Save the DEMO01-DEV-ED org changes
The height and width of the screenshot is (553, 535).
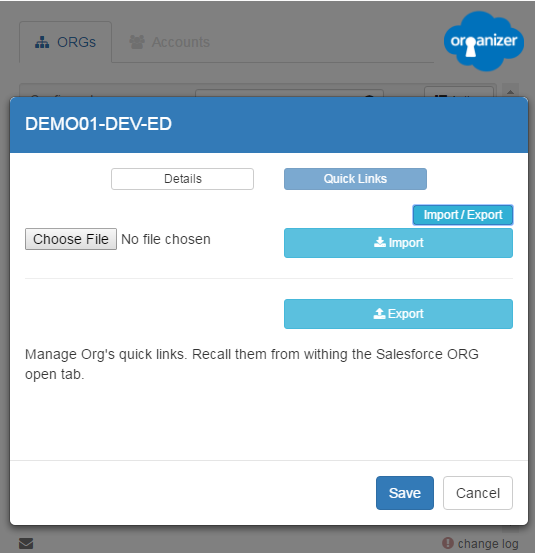click(x=405, y=493)
